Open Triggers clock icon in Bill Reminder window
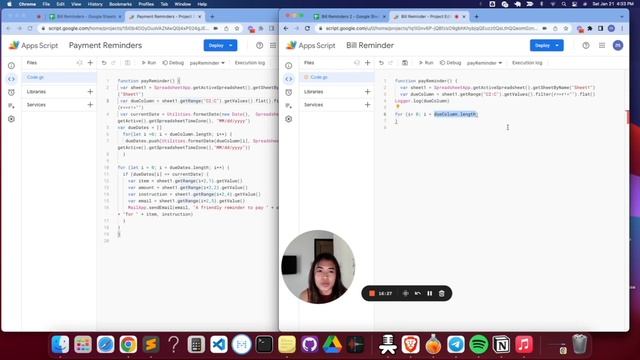 pos(289,92)
